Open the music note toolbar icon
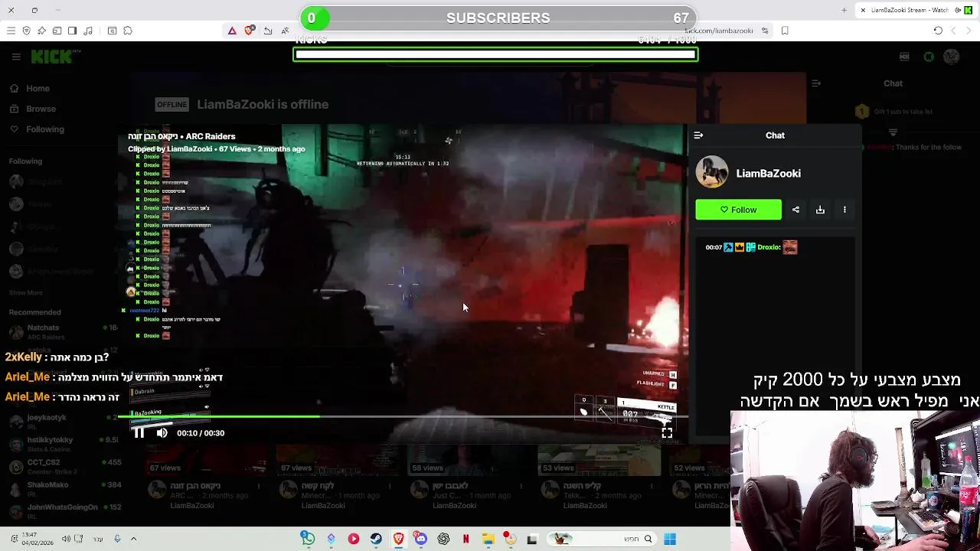Image resolution: width=980 pixels, height=551 pixels. [87, 31]
